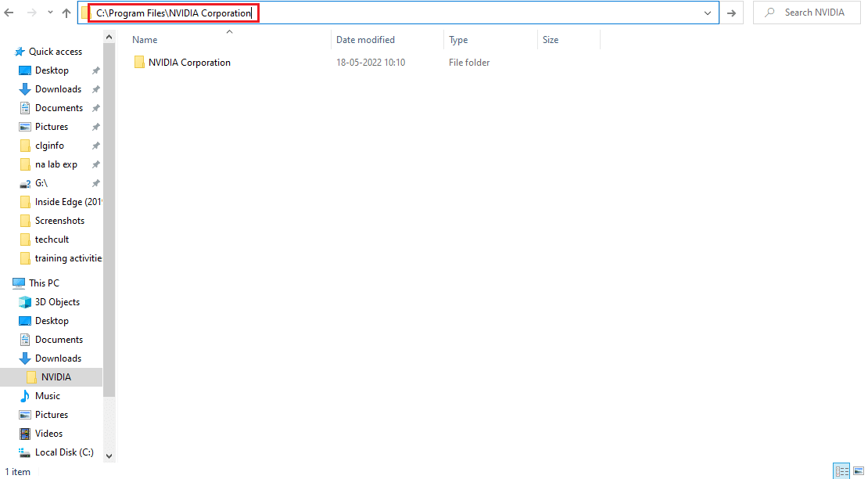
Task: Open pinned Downloads under Quick access
Action: tap(58, 89)
